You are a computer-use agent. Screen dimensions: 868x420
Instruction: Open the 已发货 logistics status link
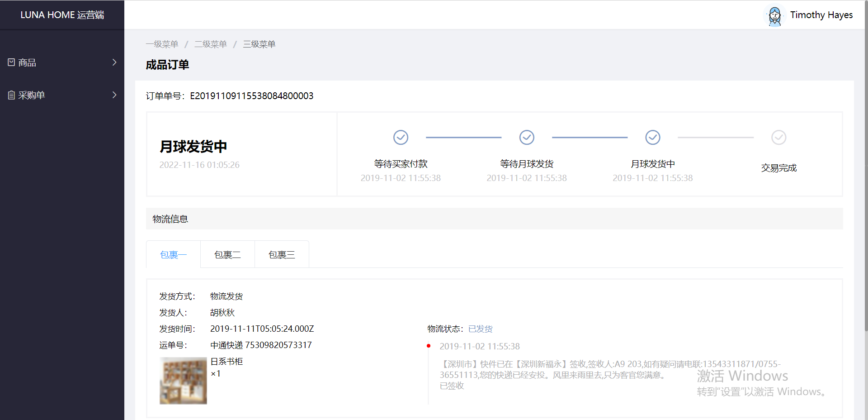coord(481,329)
